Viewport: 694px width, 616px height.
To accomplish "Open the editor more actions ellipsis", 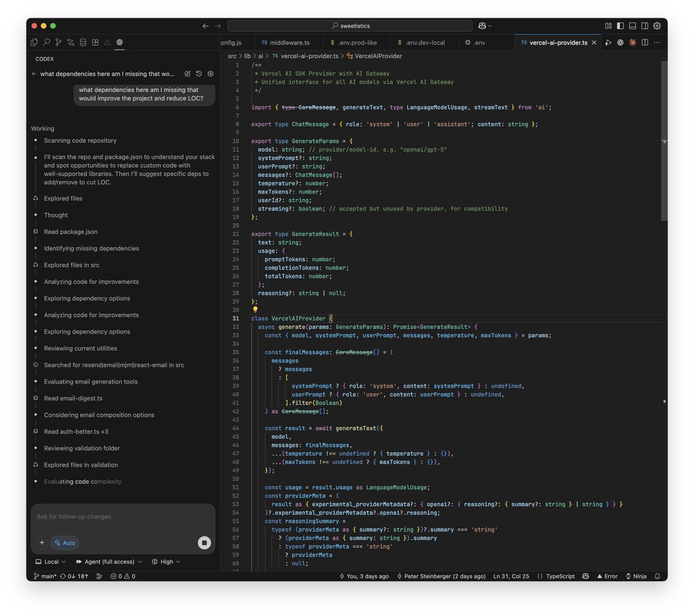I will (657, 43).
